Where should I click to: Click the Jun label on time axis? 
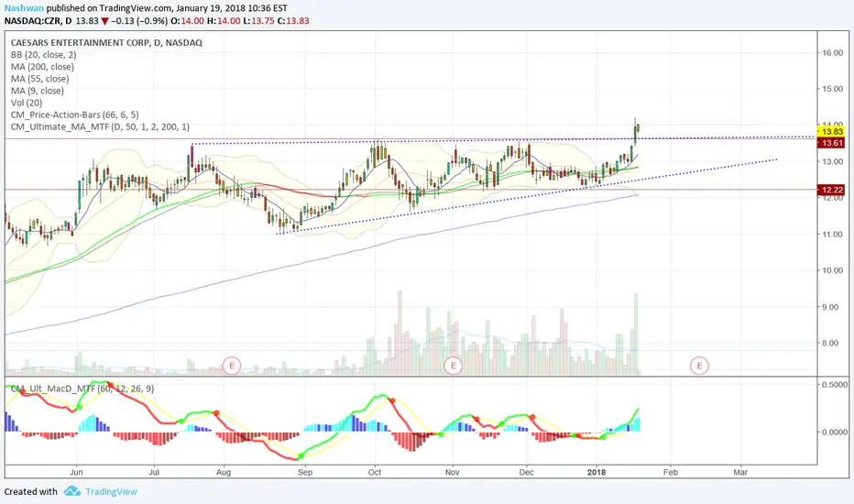tap(76, 472)
